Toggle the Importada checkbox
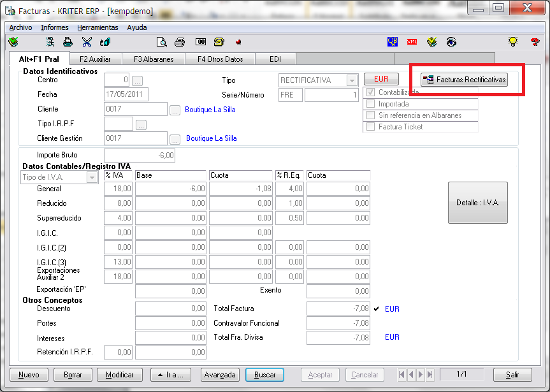 pyautogui.click(x=370, y=104)
